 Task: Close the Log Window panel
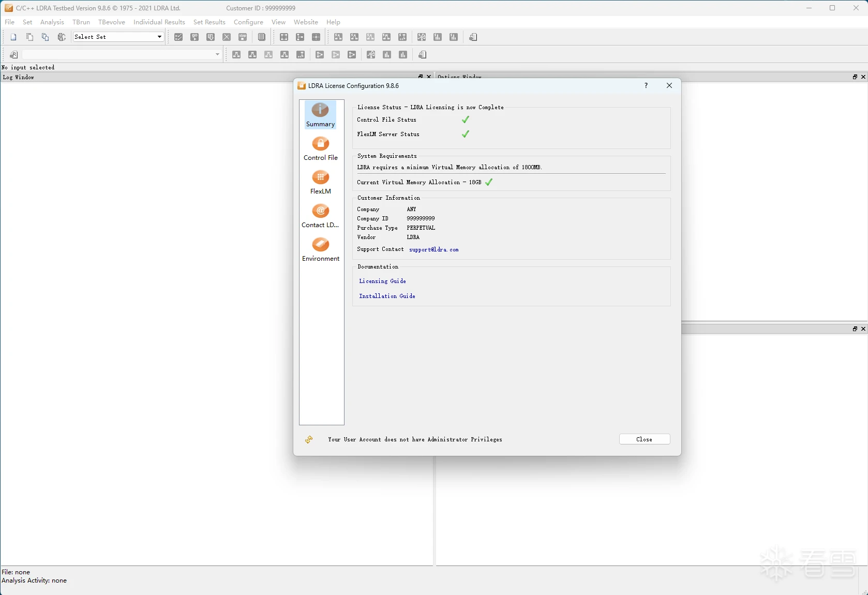[429, 77]
